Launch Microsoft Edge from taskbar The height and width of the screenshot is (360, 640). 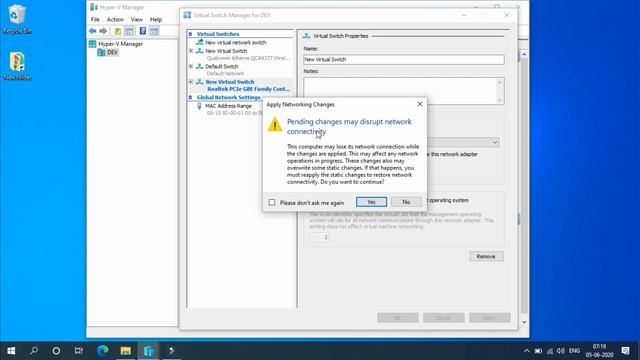tap(102, 351)
